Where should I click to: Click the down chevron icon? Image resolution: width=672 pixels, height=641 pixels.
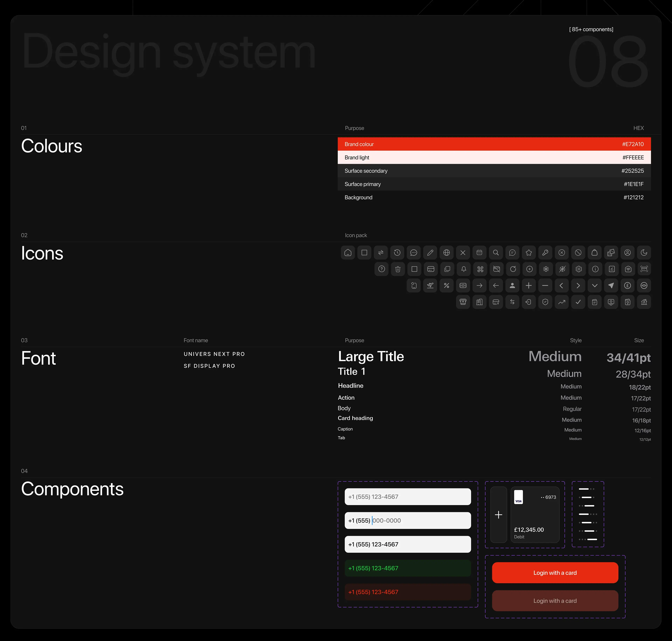594,286
